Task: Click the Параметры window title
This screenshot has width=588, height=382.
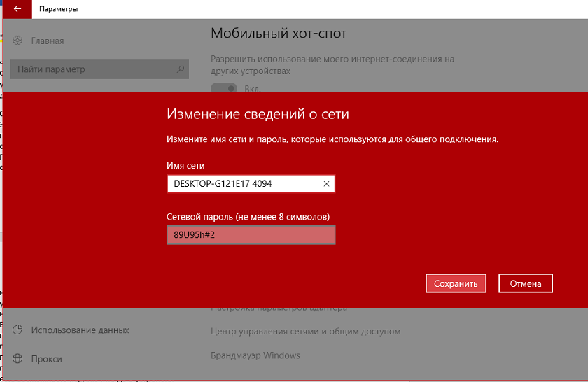Action: [x=59, y=9]
